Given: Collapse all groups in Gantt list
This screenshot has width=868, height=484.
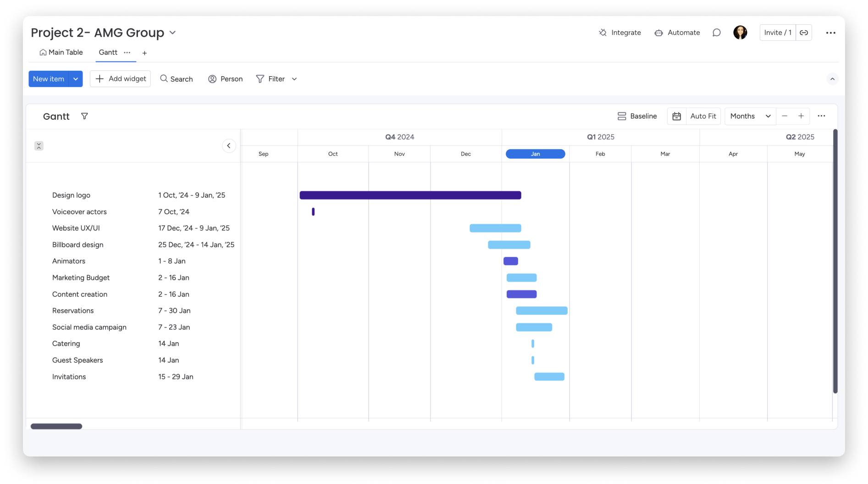Looking at the screenshot, I should click(x=39, y=146).
